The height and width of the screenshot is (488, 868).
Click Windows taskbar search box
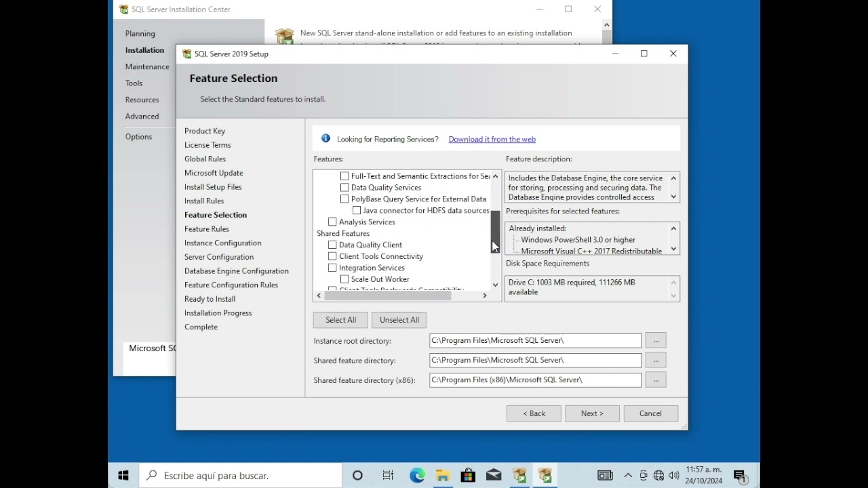[239, 476]
